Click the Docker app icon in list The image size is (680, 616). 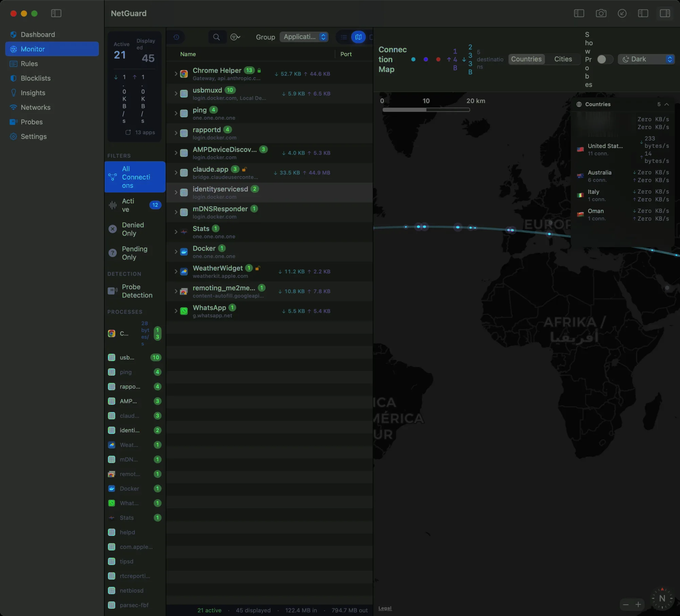point(184,252)
